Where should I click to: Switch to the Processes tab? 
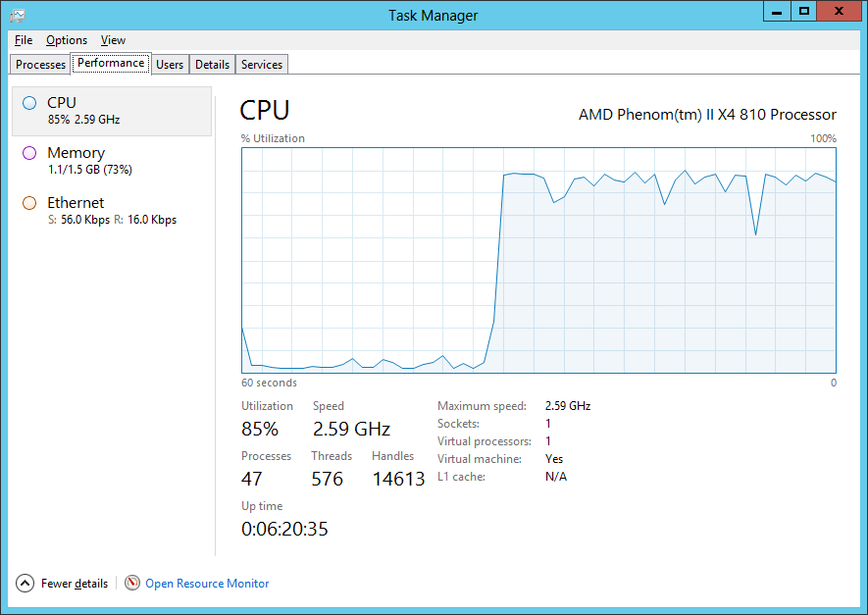40,64
